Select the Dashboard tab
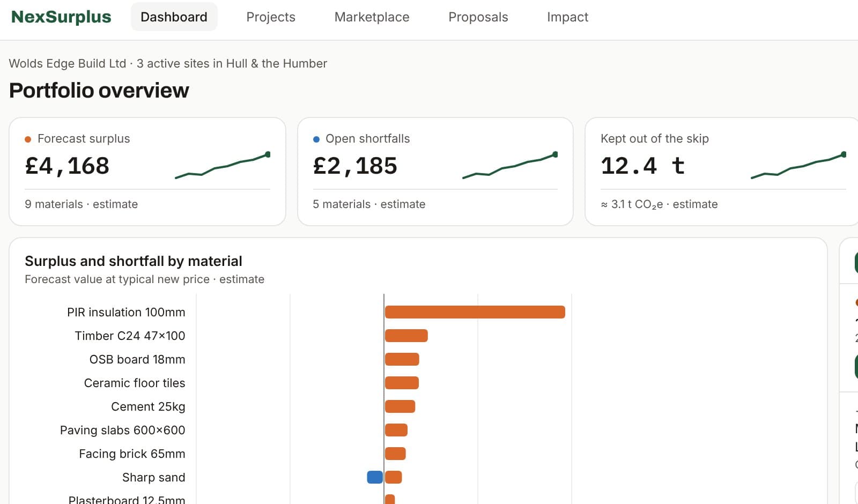This screenshot has width=858, height=504. (174, 17)
